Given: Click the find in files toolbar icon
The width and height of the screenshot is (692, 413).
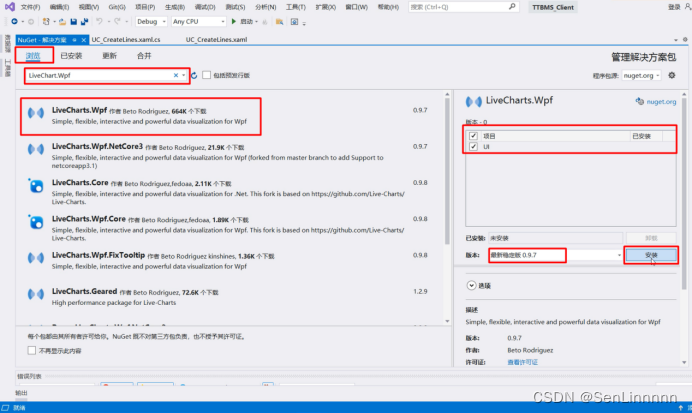Looking at the screenshot, I should click(x=279, y=21).
